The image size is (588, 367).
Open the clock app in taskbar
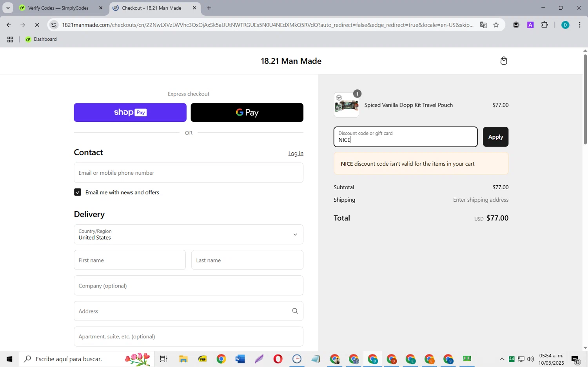tap(297, 359)
